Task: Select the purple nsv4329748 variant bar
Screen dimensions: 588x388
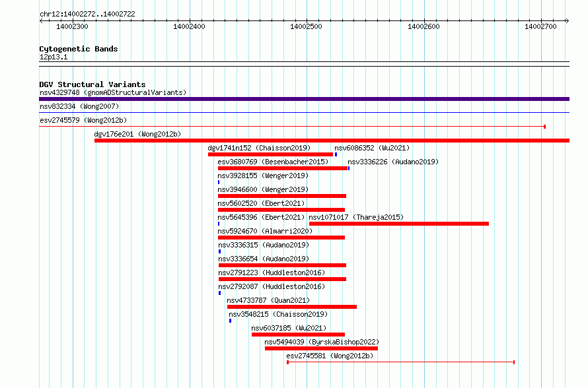Action: tap(304, 99)
